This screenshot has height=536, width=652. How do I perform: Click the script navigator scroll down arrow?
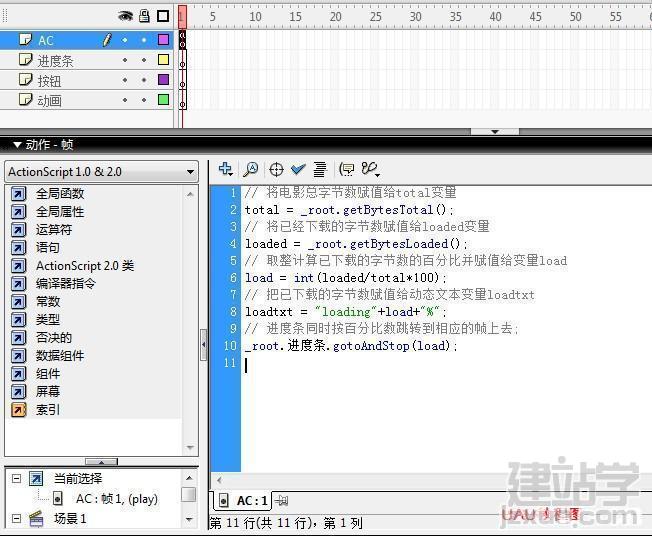[x=189, y=519]
